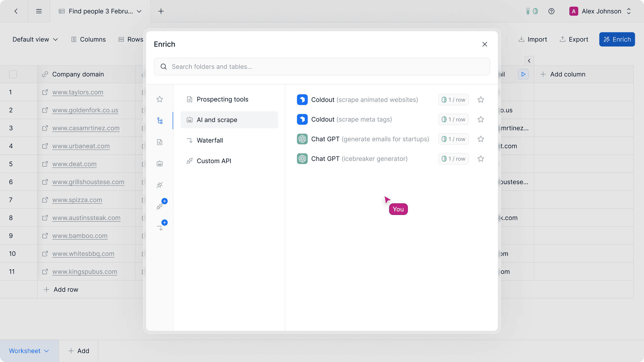Screen dimensions: 644x362
Task: Add a new worksheet with Add
Action: (x=79, y=351)
